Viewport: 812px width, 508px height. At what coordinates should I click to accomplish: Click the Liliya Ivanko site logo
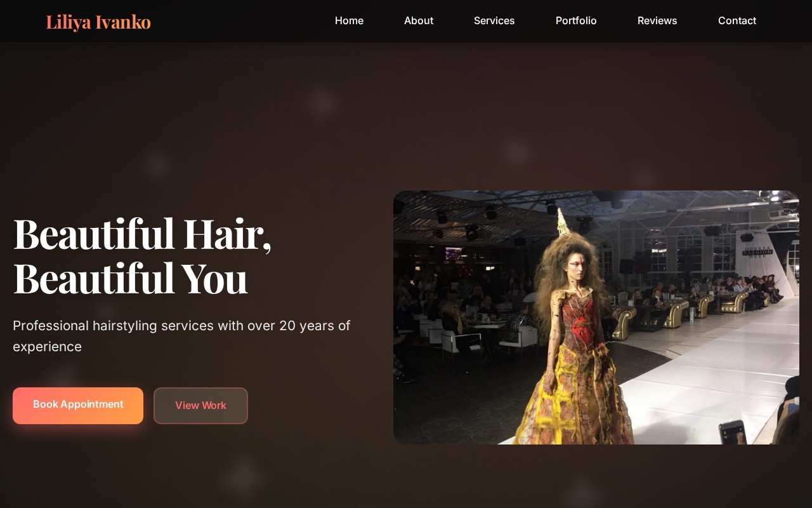[98, 22]
